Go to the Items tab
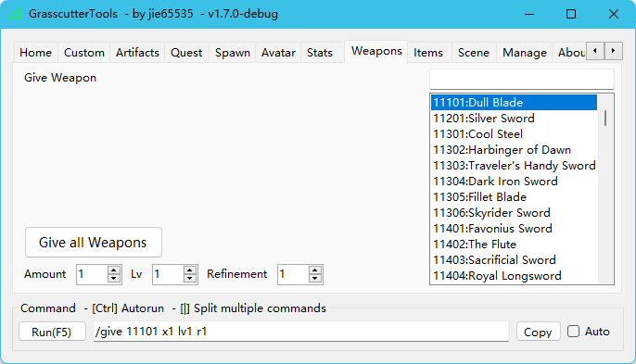Image resolution: width=636 pixels, height=364 pixels. (x=428, y=53)
